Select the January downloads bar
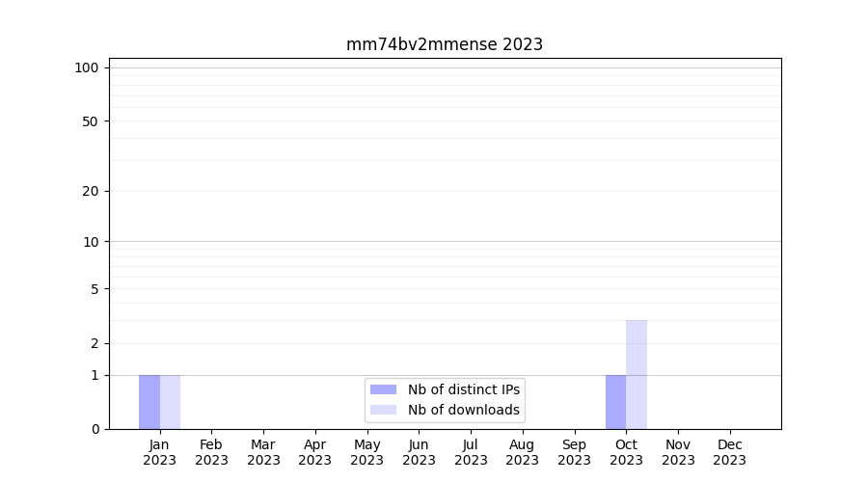Viewport: 868px width, 482px height. 170,402
